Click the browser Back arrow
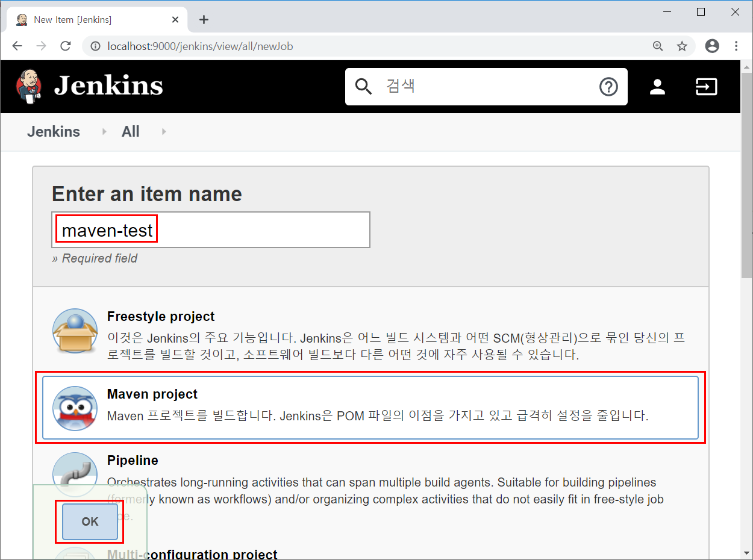The image size is (753, 560). pyautogui.click(x=17, y=46)
